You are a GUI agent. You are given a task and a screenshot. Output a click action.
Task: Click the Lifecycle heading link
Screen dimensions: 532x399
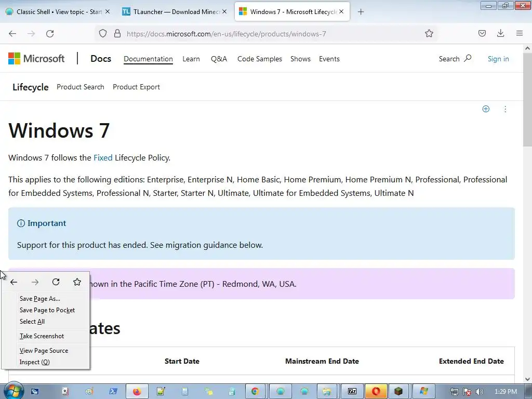[31, 87]
